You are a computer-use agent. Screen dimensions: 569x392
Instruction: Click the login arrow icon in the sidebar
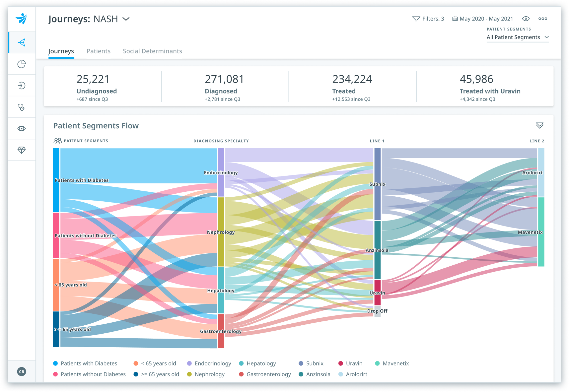[22, 85]
